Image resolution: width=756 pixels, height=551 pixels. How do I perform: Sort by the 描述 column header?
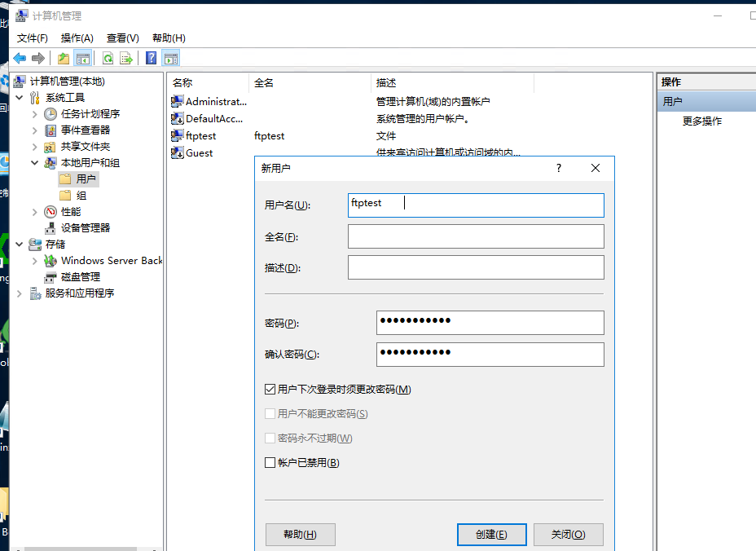coord(452,83)
